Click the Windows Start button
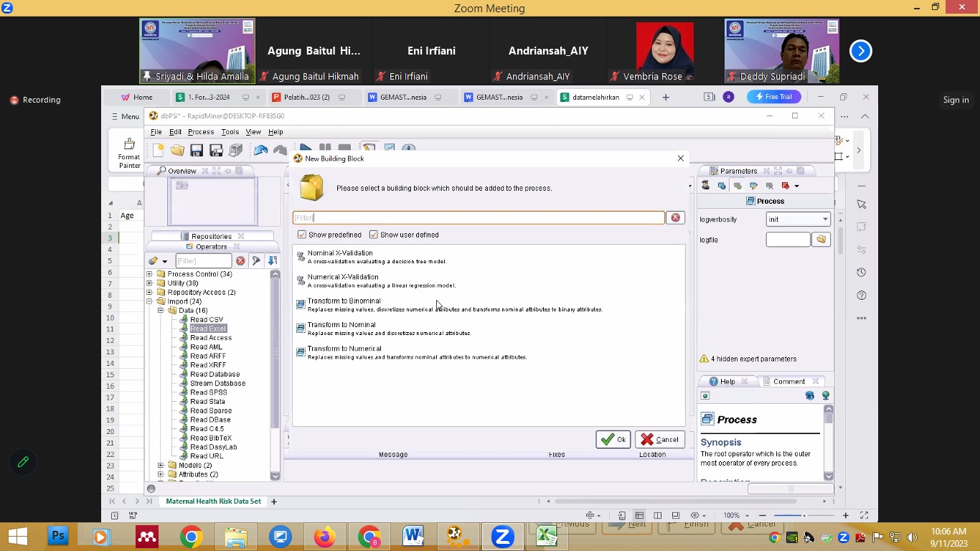 click(17, 536)
